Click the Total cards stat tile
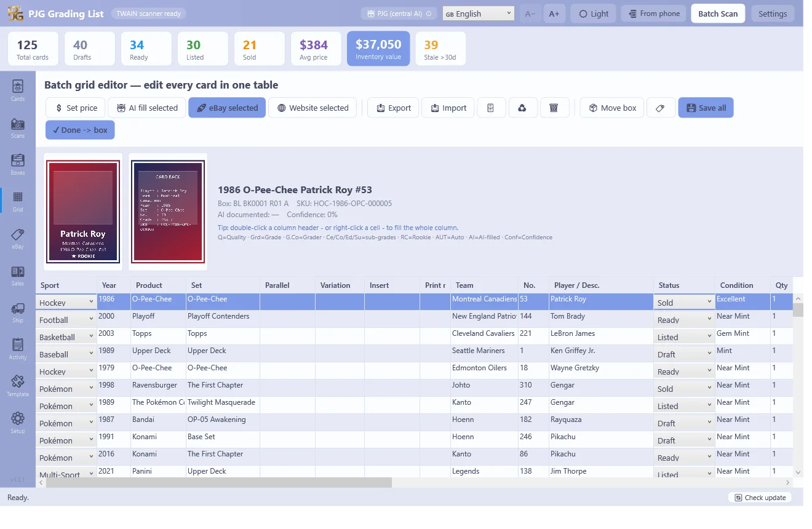 (x=33, y=49)
